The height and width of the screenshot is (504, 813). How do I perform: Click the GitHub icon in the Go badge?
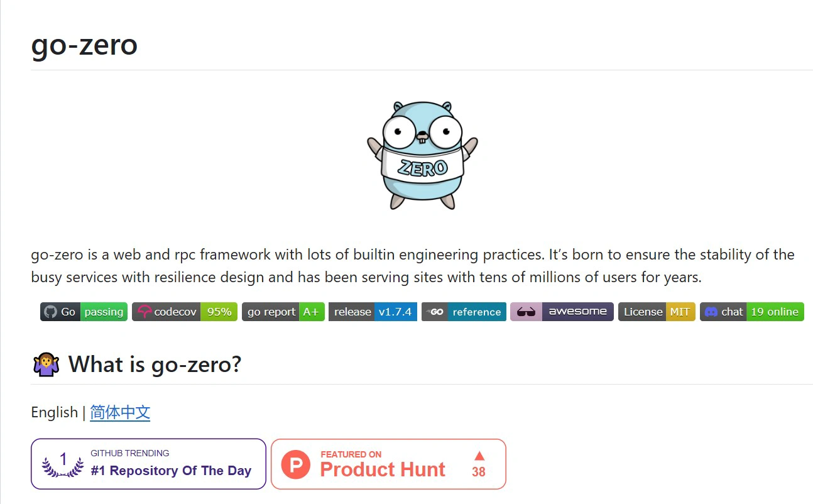(50, 312)
